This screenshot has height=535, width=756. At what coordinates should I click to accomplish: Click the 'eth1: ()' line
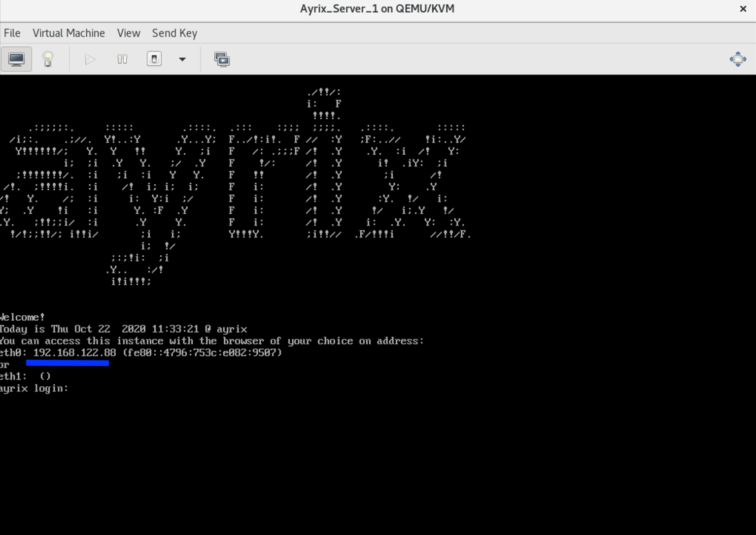(25, 376)
